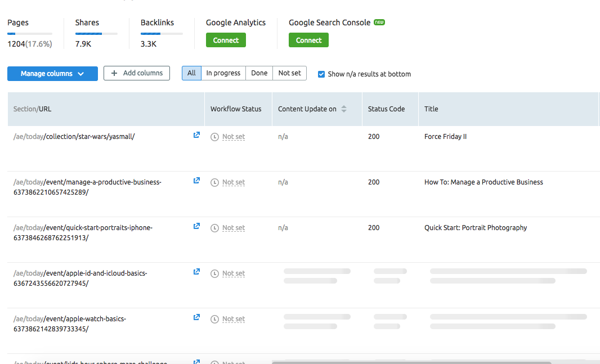
Task: Filter by In progress tab
Action: tap(223, 73)
